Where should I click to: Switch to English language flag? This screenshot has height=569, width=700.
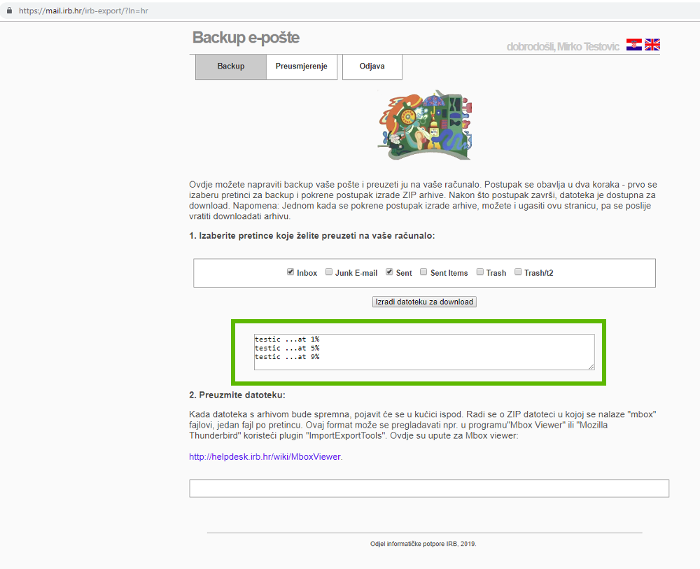[652, 45]
